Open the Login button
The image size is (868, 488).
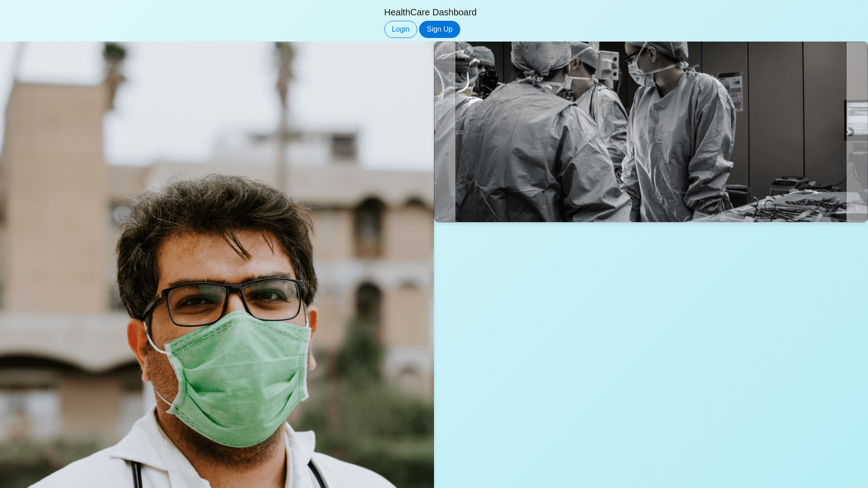click(401, 29)
